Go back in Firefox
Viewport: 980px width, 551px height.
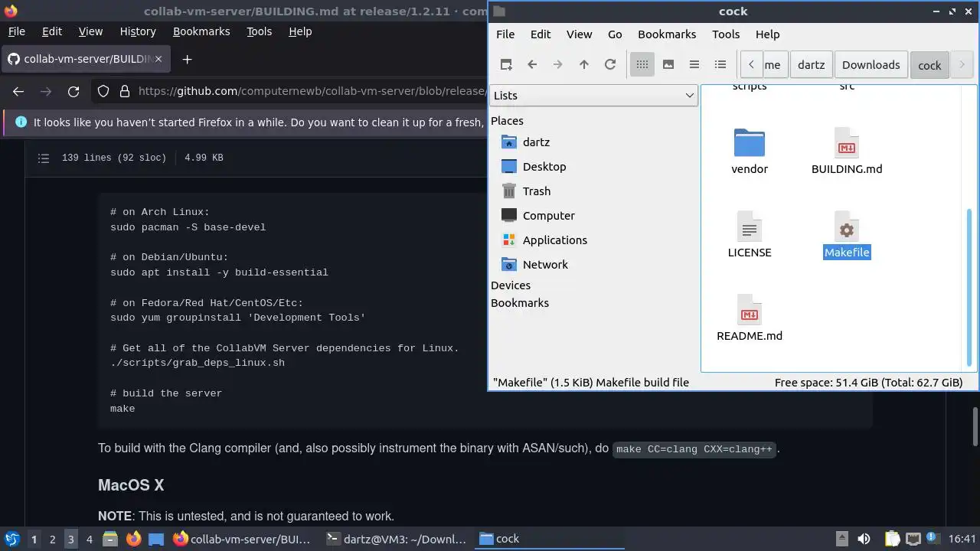(18, 92)
